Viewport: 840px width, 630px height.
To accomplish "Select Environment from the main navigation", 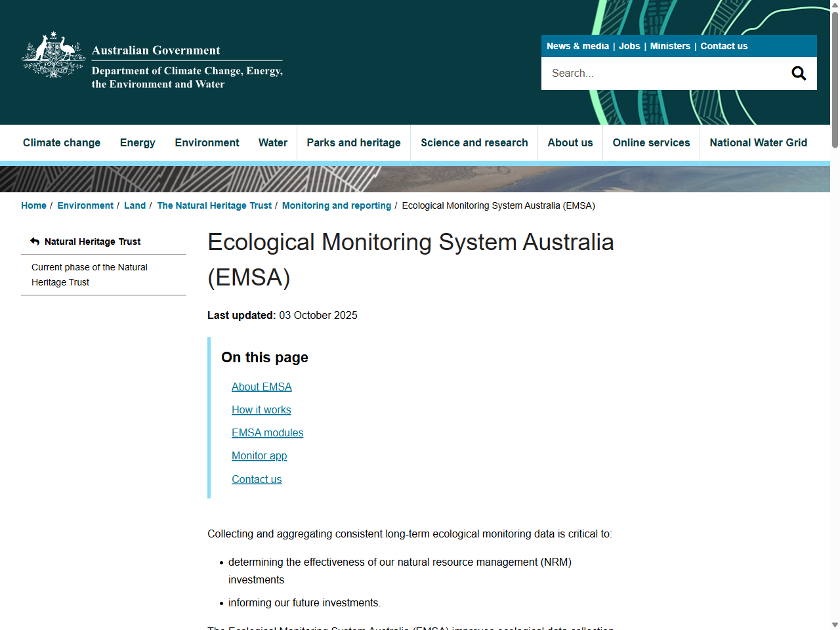I will point(207,142).
